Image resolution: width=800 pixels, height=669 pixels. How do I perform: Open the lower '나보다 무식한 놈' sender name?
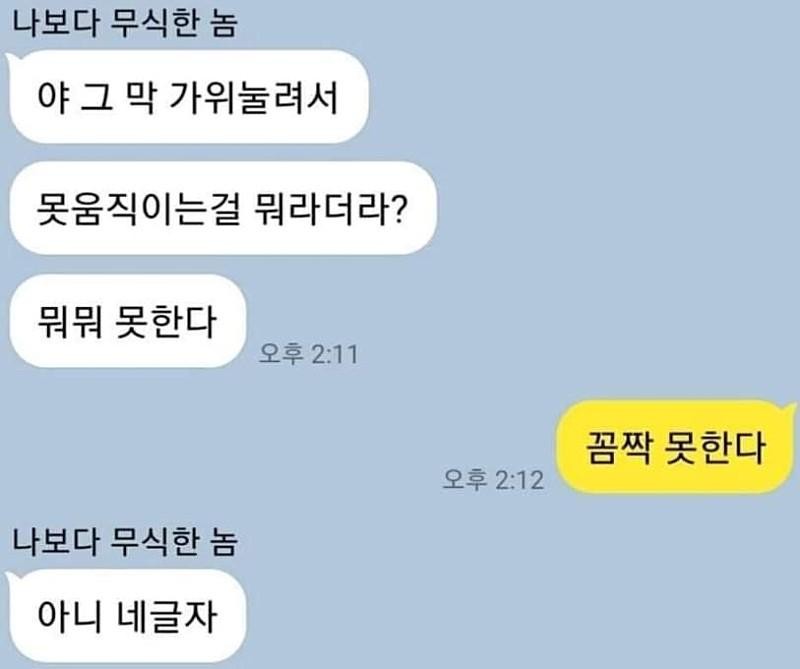click(x=124, y=541)
